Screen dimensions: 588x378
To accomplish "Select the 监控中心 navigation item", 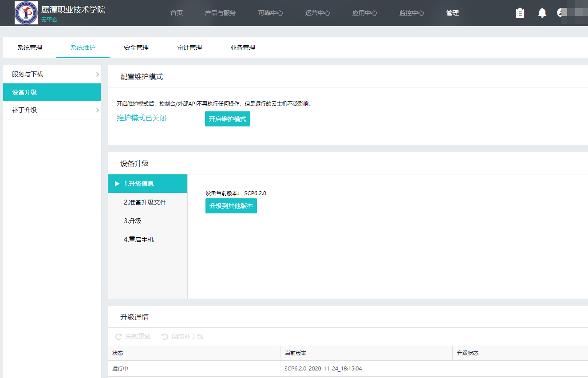I will click(410, 13).
